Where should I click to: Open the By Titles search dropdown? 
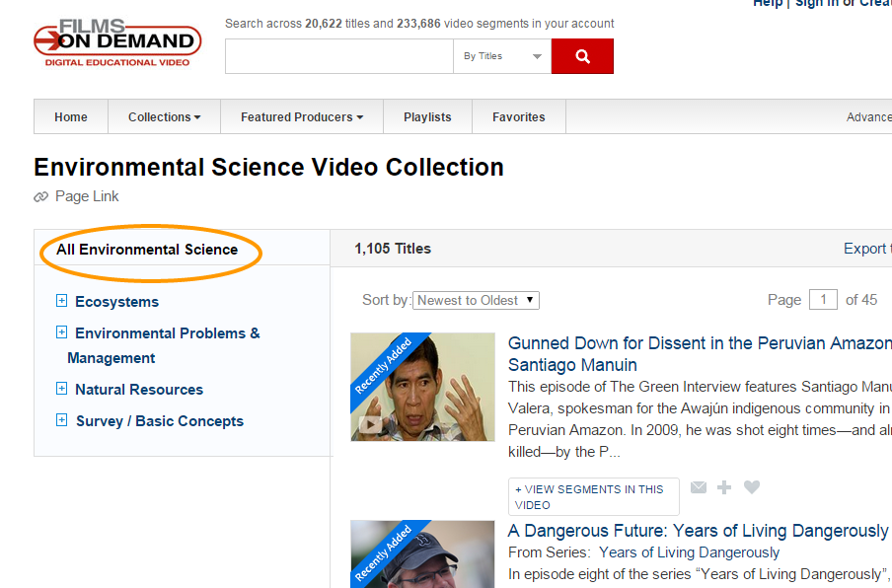pos(502,56)
